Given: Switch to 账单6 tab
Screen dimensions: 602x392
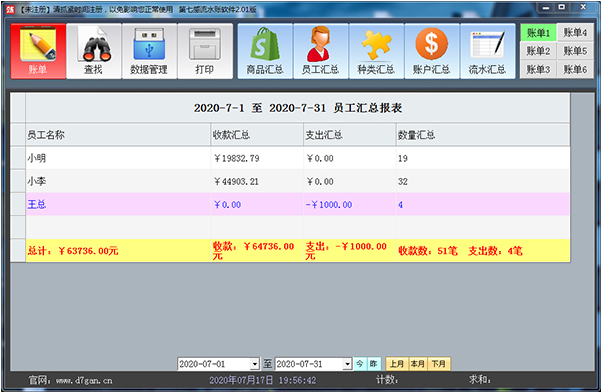Looking at the screenshot, I should (575, 69).
